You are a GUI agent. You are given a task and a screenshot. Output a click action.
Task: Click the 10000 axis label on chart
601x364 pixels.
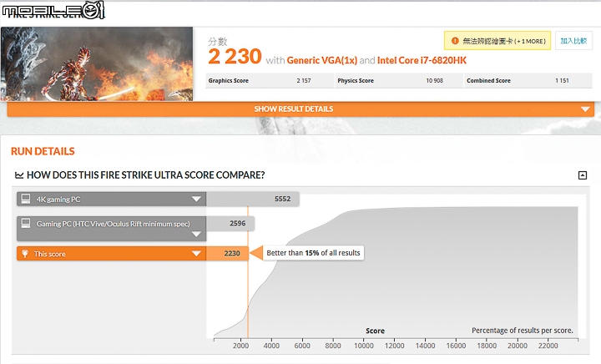364,346
